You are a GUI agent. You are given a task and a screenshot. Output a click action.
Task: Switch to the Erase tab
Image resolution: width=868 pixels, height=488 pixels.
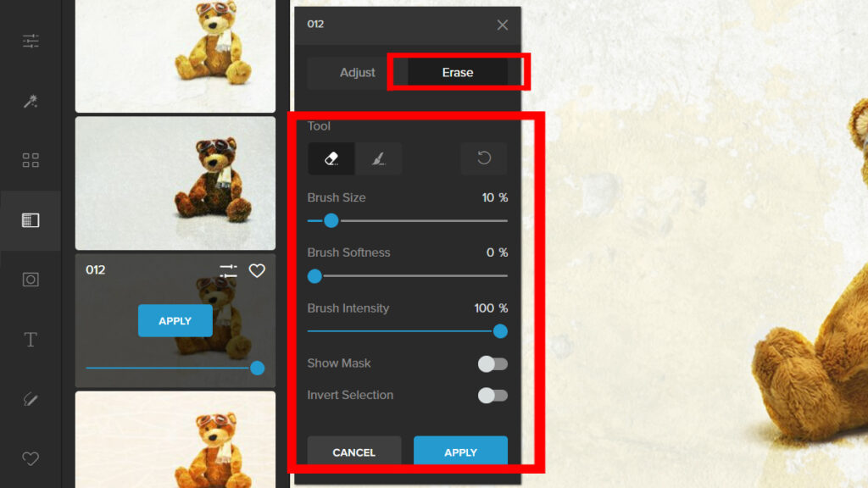[x=457, y=73]
